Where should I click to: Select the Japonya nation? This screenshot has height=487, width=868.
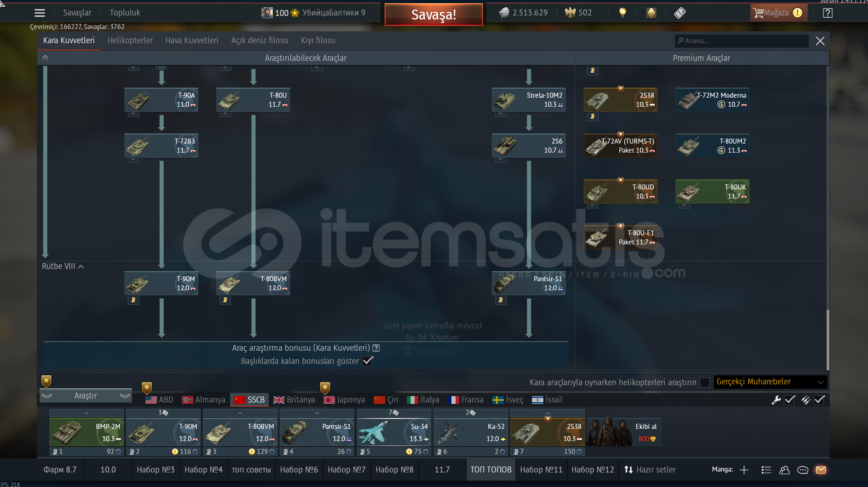(x=344, y=400)
